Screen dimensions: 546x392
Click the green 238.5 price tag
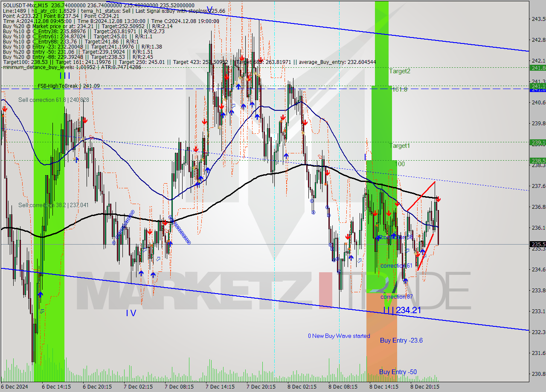[537, 161]
